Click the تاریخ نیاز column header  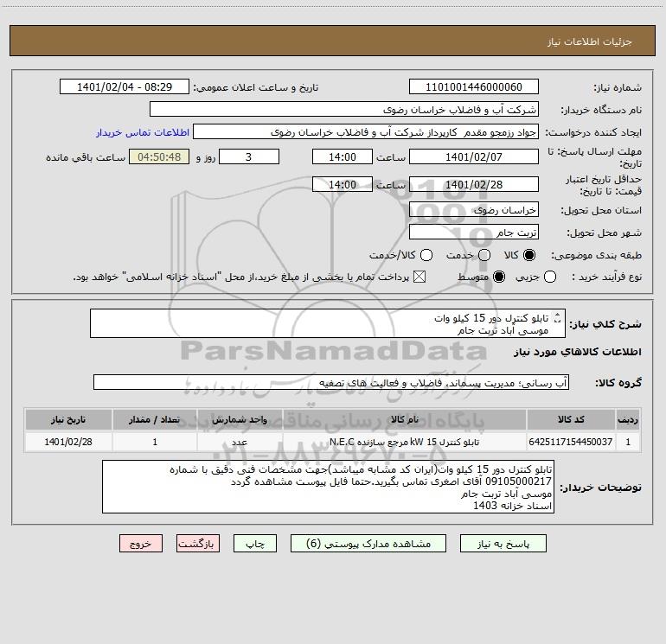tap(68, 419)
